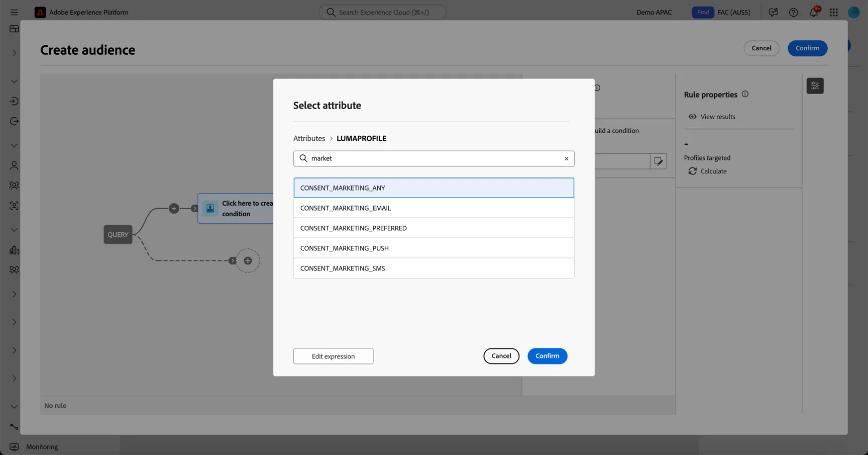Click the edit expression pencil icon

point(658,161)
